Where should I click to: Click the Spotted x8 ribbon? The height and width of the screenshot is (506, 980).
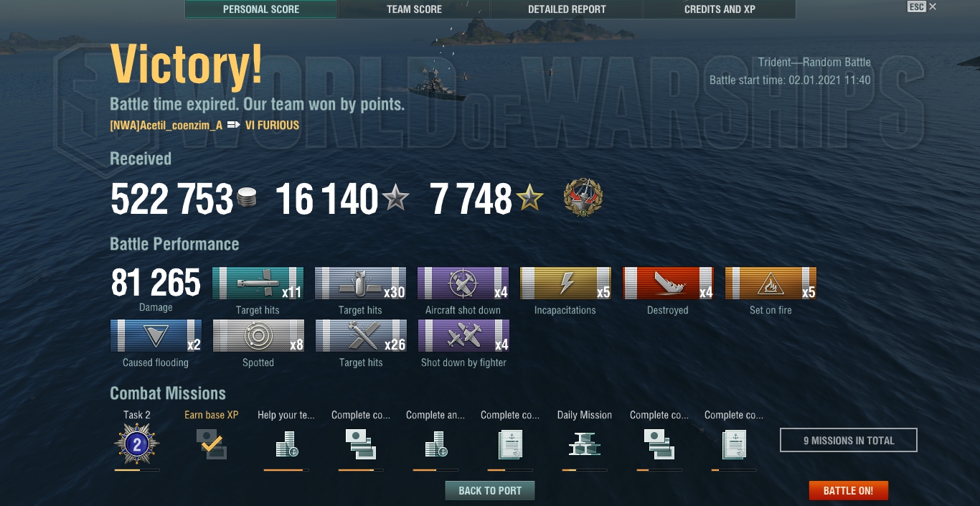coord(258,336)
